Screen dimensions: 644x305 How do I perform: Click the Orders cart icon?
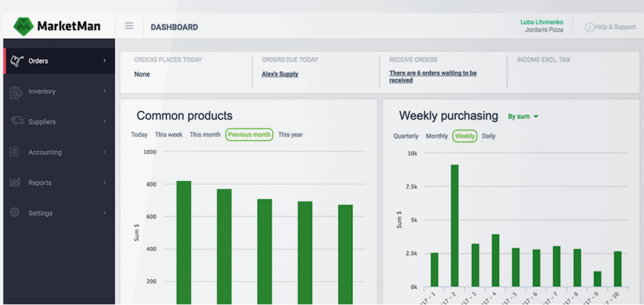[16, 61]
